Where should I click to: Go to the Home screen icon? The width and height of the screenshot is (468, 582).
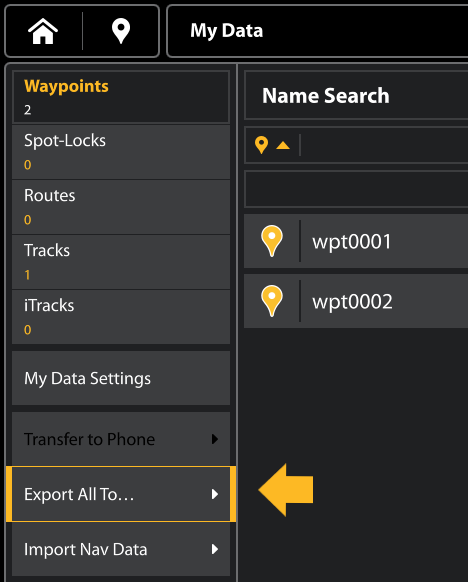(43, 31)
